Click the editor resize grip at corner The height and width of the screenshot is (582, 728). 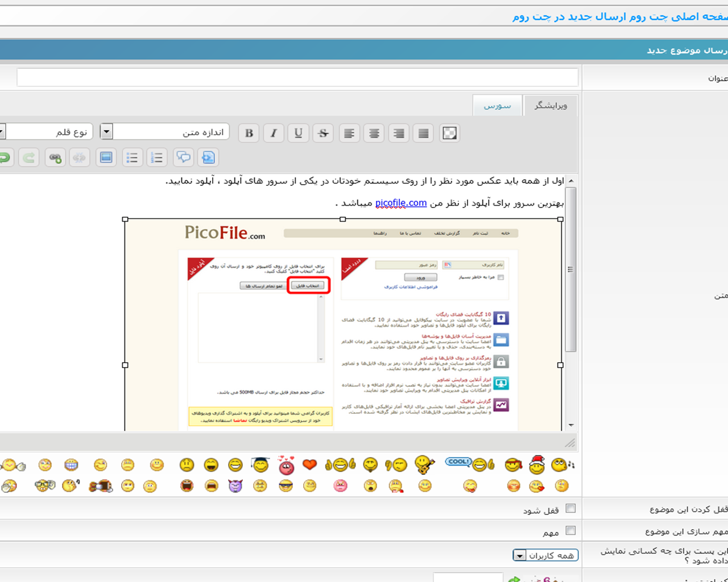point(570,442)
